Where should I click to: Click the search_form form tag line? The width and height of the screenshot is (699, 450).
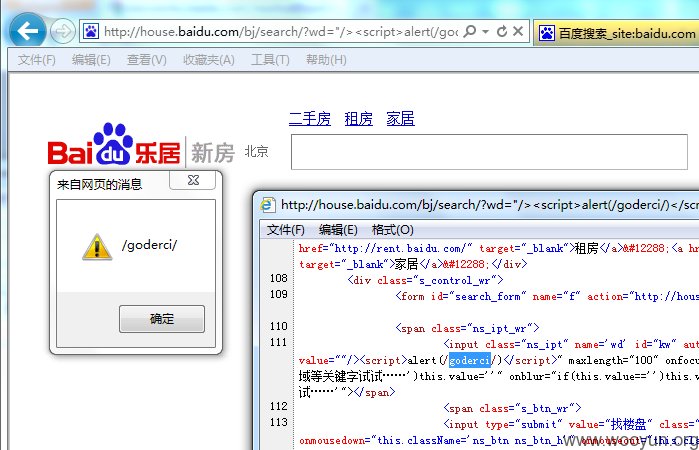(547, 296)
